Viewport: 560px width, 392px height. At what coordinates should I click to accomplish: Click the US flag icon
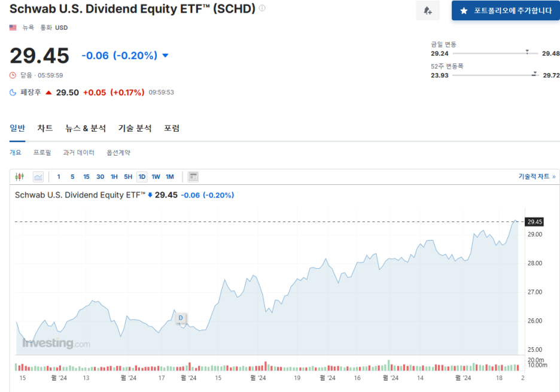point(13,28)
